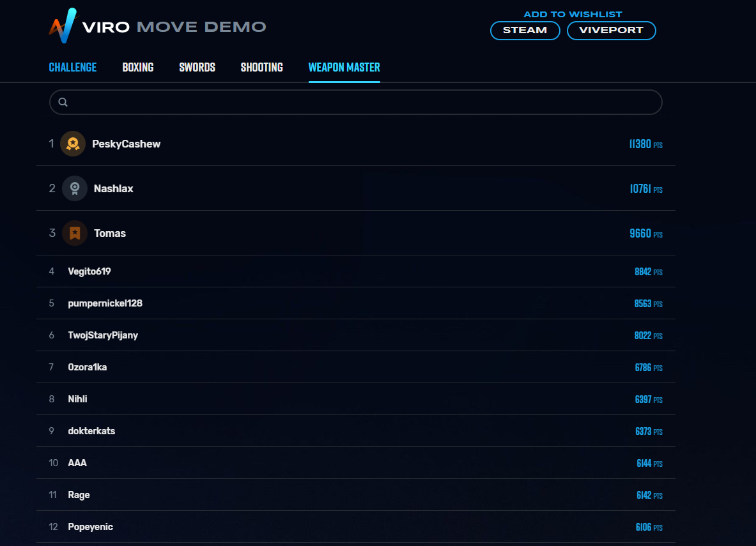The width and height of the screenshot is (756, 546).
Task: Click the 6397 PTS score
Action: coord(649,400)
